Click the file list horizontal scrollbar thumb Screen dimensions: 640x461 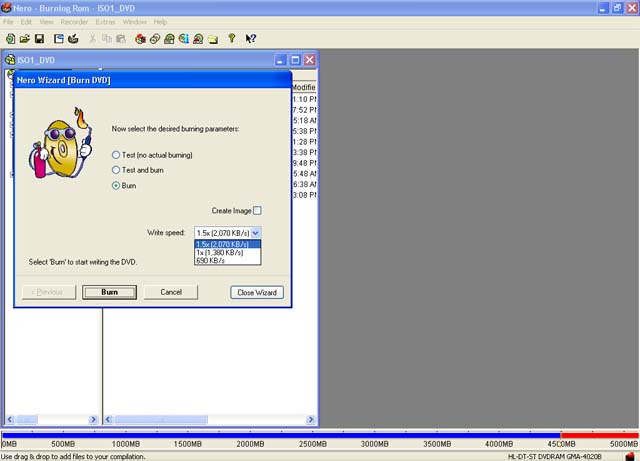[161, 419]
